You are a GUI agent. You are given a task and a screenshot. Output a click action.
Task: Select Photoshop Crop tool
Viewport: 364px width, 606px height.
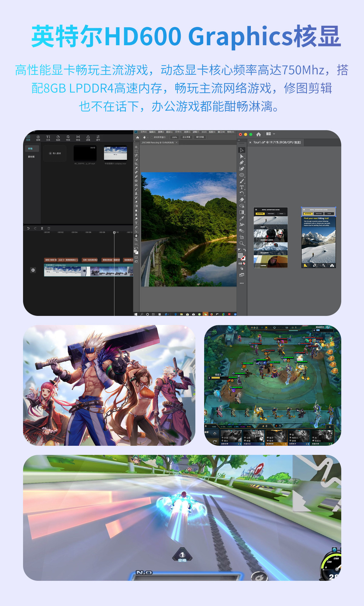tap(136, 164)
